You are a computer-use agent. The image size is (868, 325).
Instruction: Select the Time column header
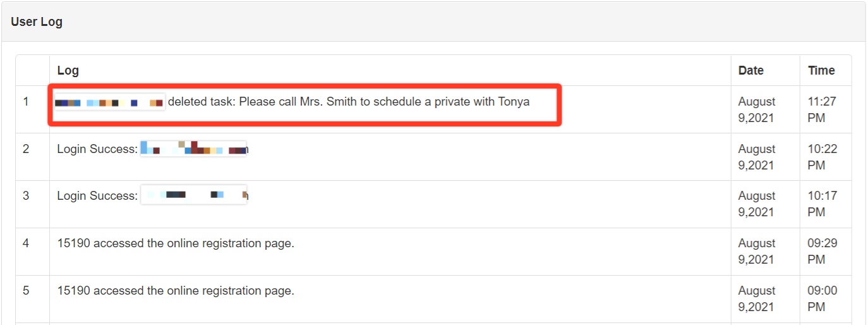tap(821, 70)
